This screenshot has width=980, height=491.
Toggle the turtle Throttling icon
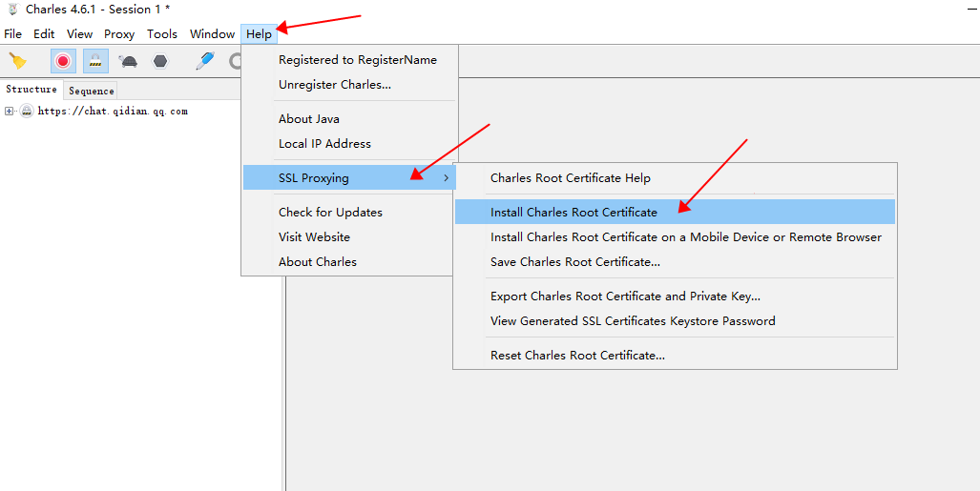(128, 61)
